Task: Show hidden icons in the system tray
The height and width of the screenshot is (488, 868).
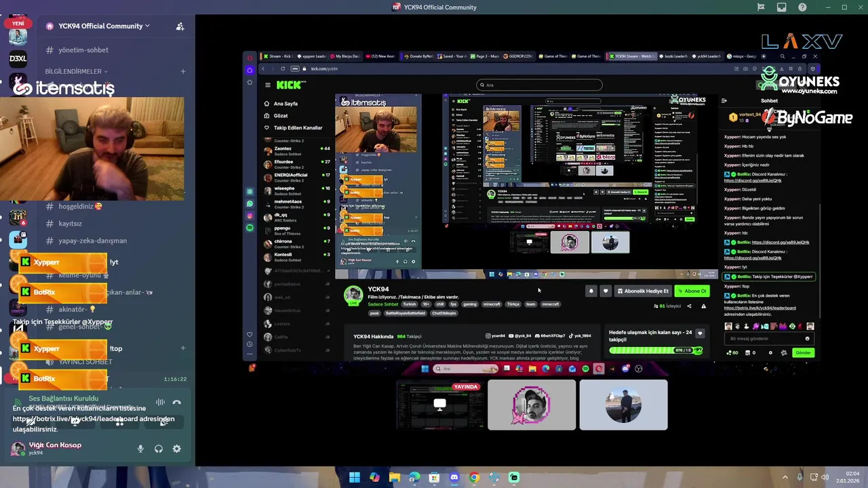Action: click(785, 477)
